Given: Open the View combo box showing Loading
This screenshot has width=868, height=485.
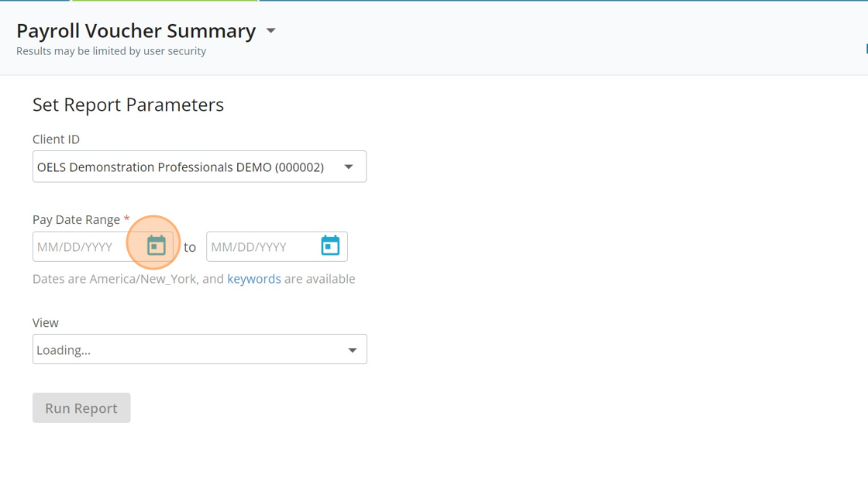Looking at the screenshot, I should [x=186, y=349].
